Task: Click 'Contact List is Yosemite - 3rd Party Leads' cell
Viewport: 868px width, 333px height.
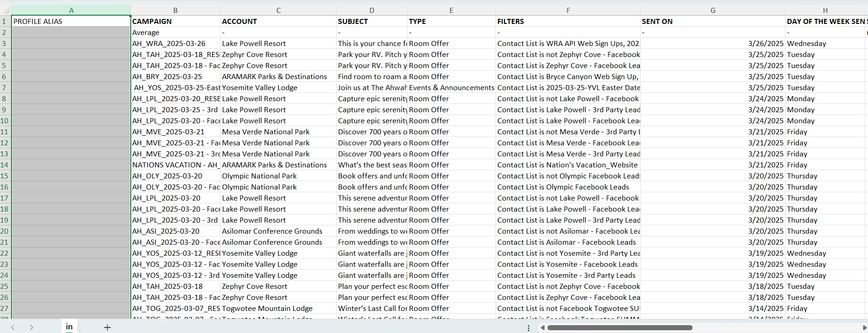Action: point(568,275)
